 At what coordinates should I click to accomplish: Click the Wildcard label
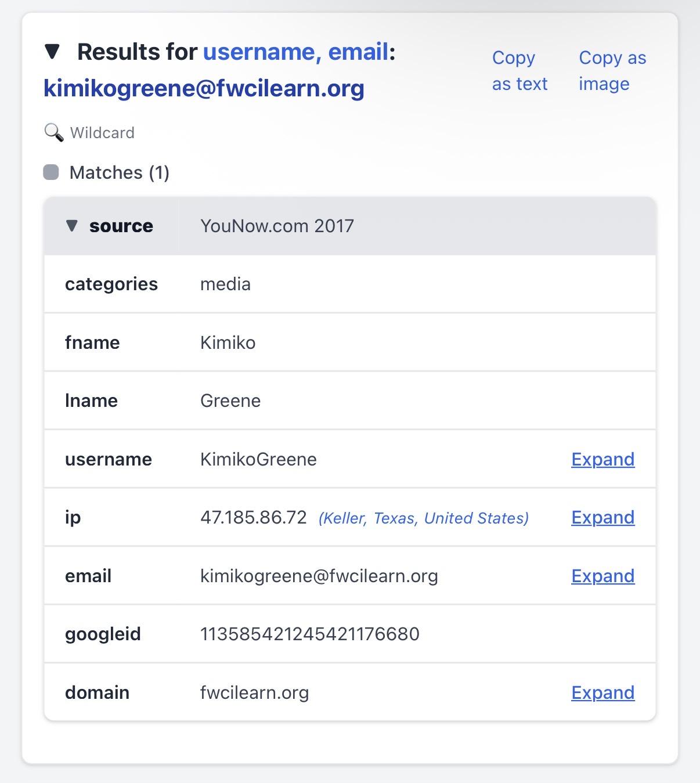[102, 133]
